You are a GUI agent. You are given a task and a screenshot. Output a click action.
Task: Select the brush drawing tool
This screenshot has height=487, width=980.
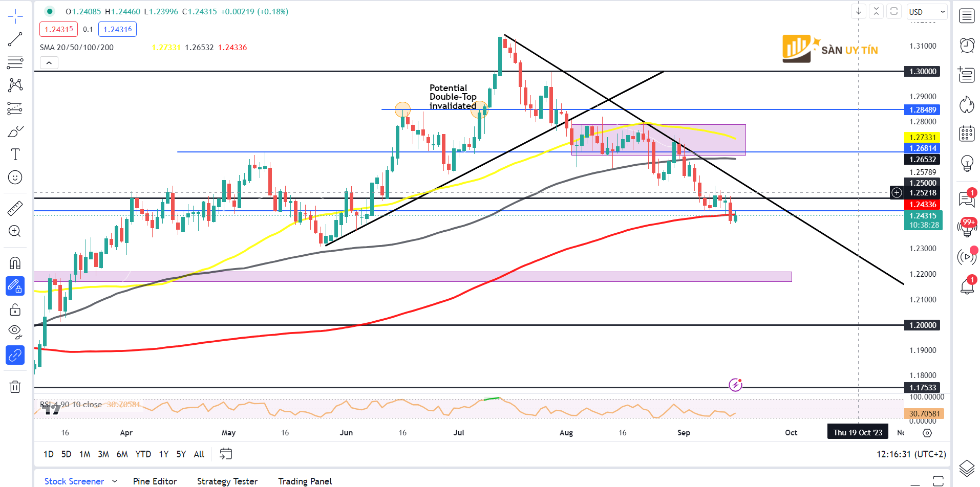[x=15, y=131]
